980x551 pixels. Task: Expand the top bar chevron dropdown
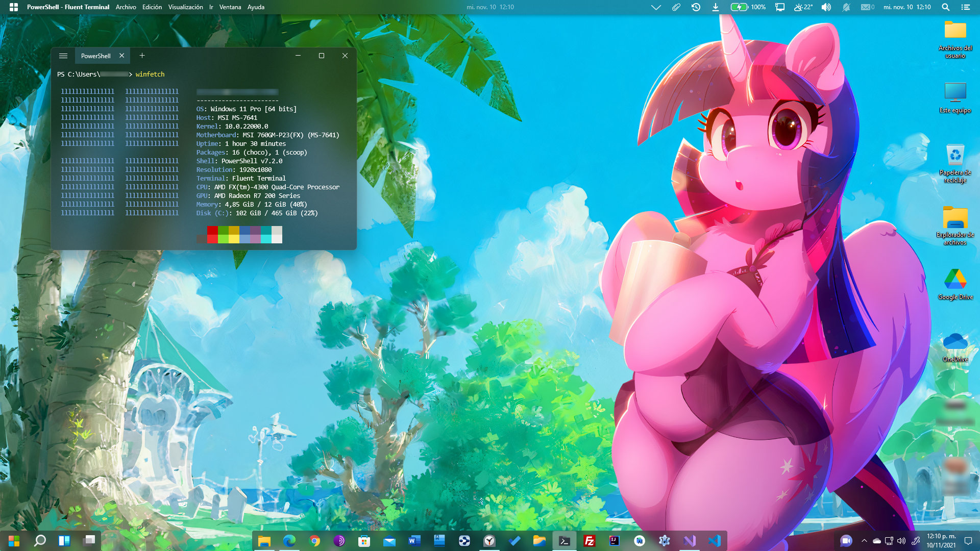(x=656, y=7)
